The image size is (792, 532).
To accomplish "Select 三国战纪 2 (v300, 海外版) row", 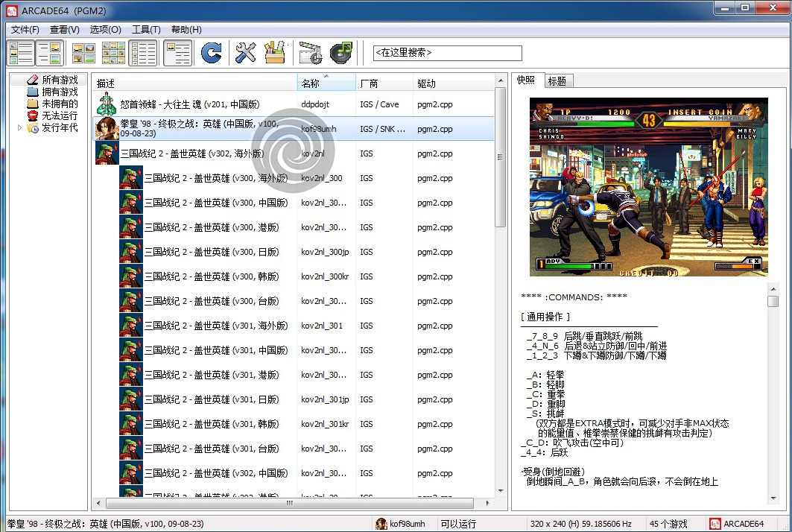I will pos(293,178).
